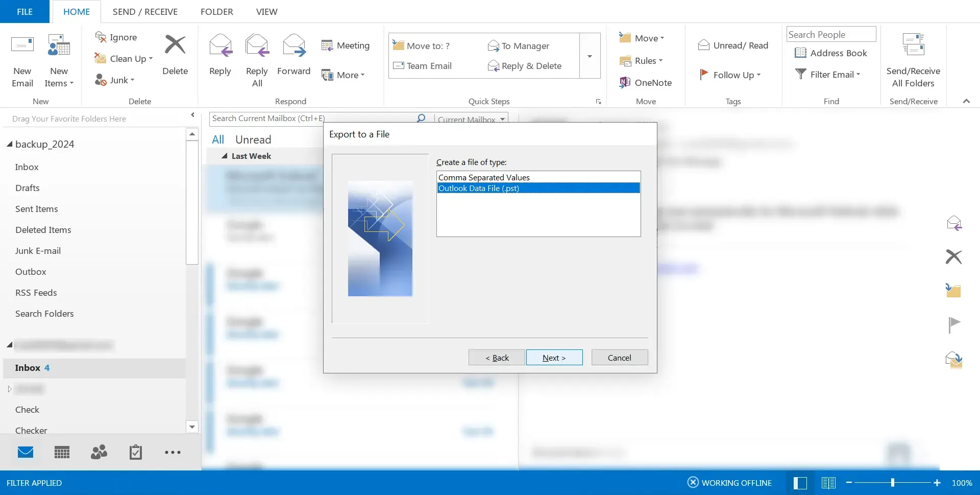The width and height of the screenshot is (980, 495).
Task: Open the Junk dropdown
Action: [115, 80]
